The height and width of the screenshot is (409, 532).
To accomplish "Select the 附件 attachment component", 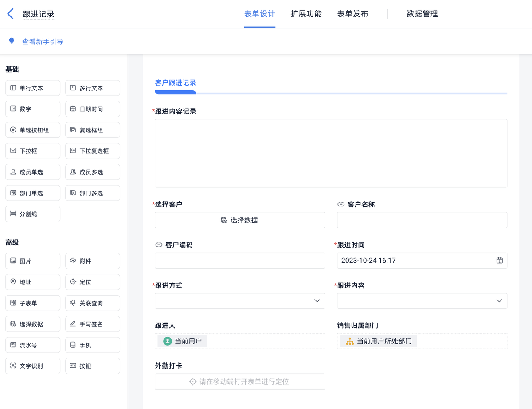I will coord(93,261).
